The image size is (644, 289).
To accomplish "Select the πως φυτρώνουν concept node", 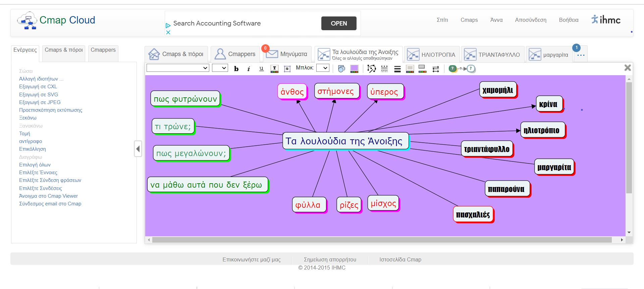I will click(185, 99).
